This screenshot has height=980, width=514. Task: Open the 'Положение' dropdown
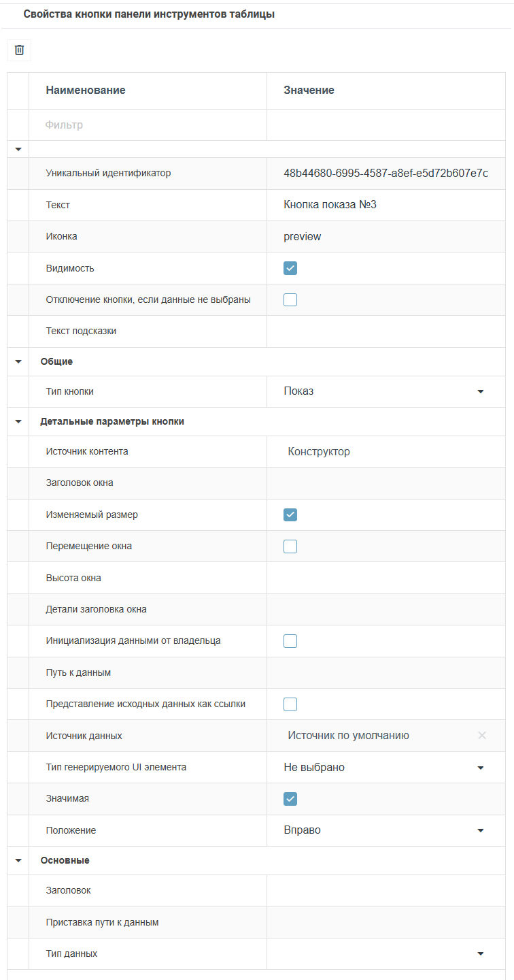click(x=480, y=830)
